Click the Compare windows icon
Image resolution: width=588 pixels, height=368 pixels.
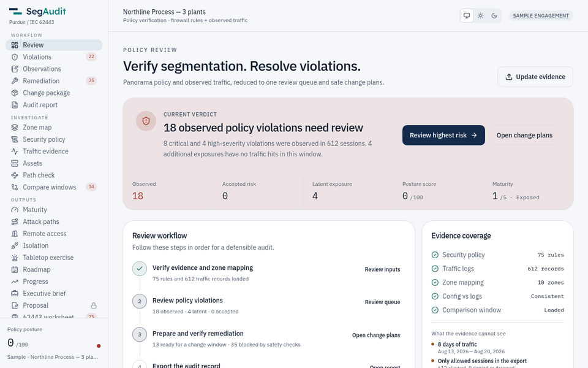pyautogui.click(x=15, y=188)
